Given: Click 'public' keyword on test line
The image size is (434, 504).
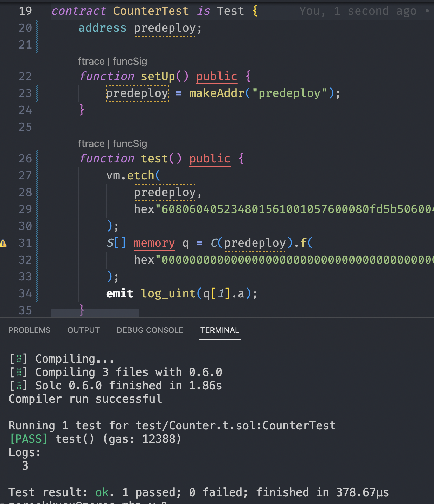Looking at the screenshot, I should 210,159.
